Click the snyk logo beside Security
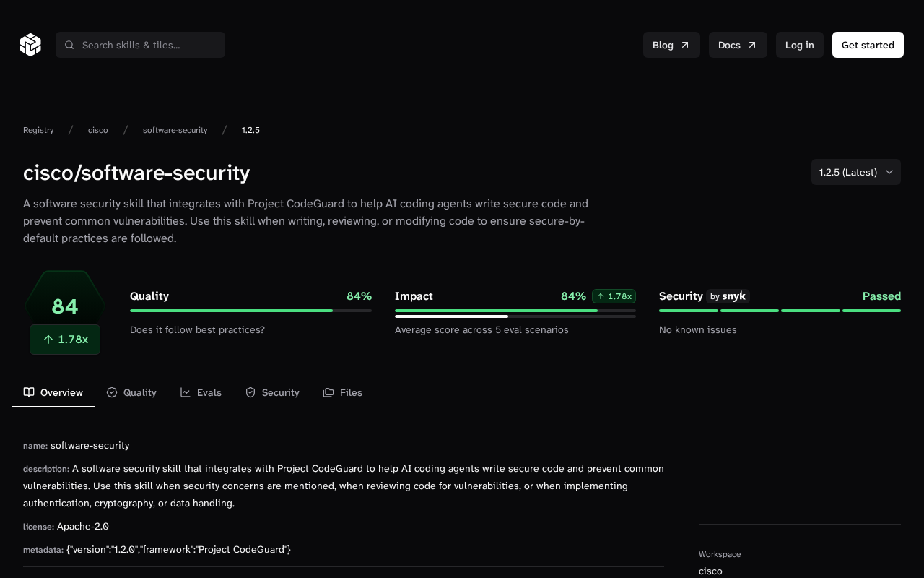Image resolution: width=924 pixels, height=578 pixels. point(734,296)
